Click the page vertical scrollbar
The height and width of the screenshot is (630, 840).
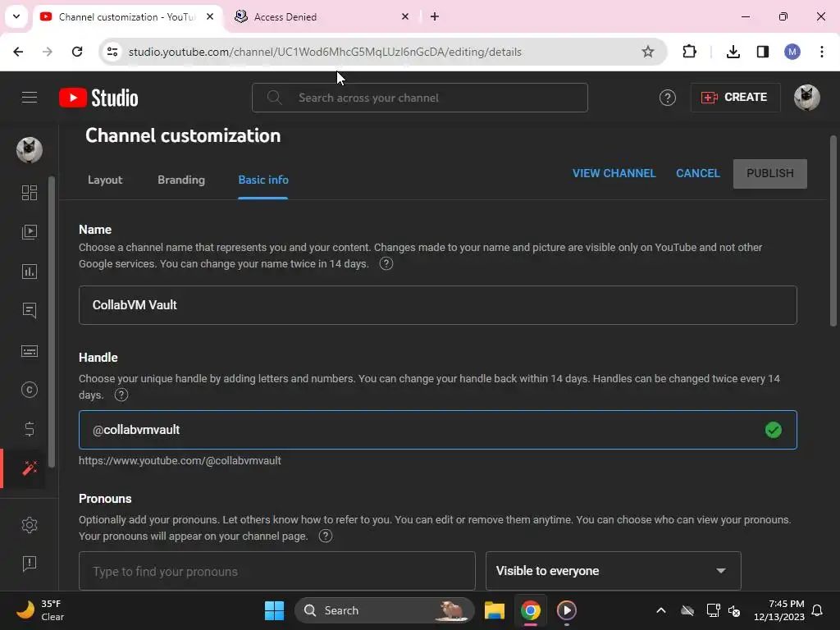click(x=833, y=231)
